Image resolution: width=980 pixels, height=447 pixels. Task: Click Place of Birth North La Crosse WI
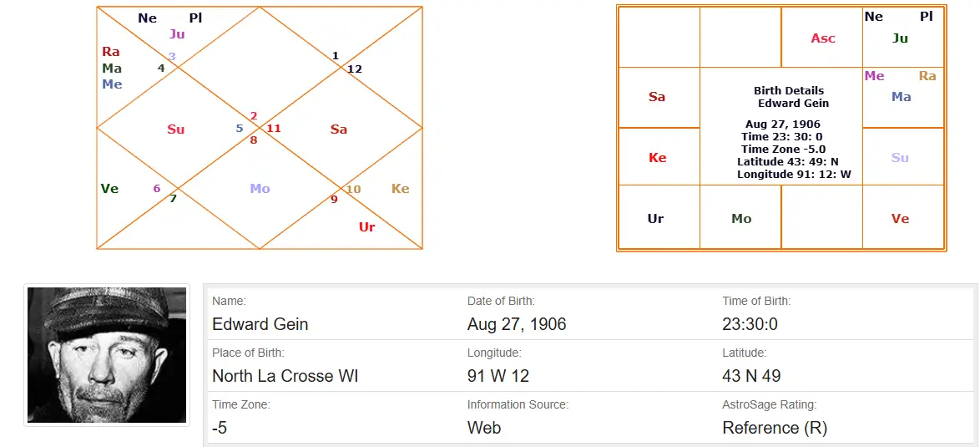coord(285,376)
